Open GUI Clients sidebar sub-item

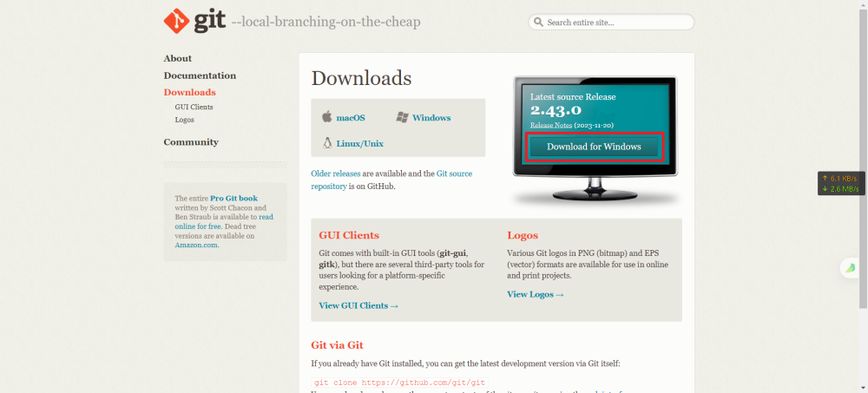[194, 107]
